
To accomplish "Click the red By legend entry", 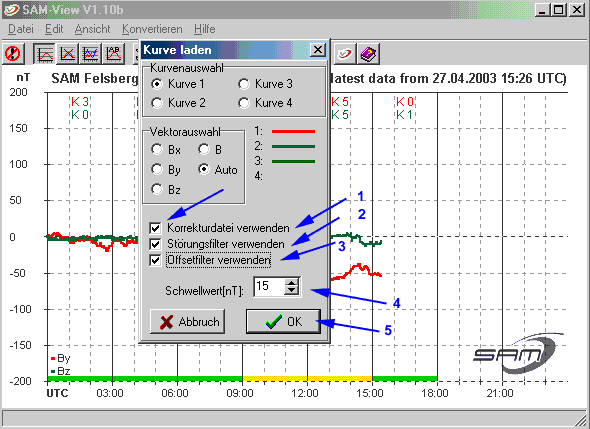I will (60, 358).
